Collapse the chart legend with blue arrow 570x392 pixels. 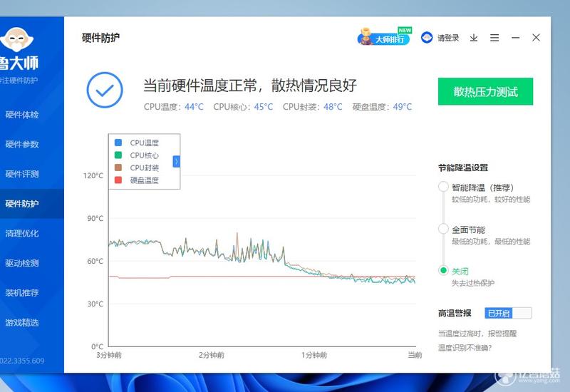176,161
